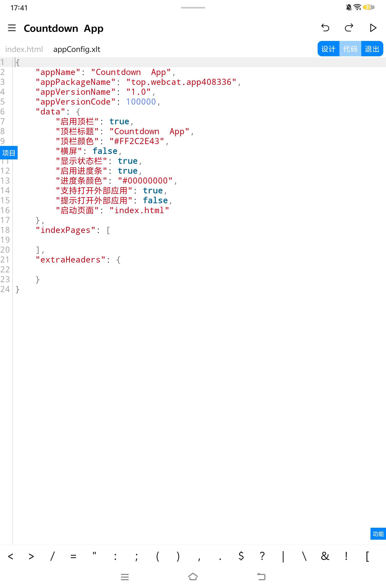Insert ampersand from symbol bar
Image resolution: width=386 pixels, height=588 pixels.
pos(325,556)
